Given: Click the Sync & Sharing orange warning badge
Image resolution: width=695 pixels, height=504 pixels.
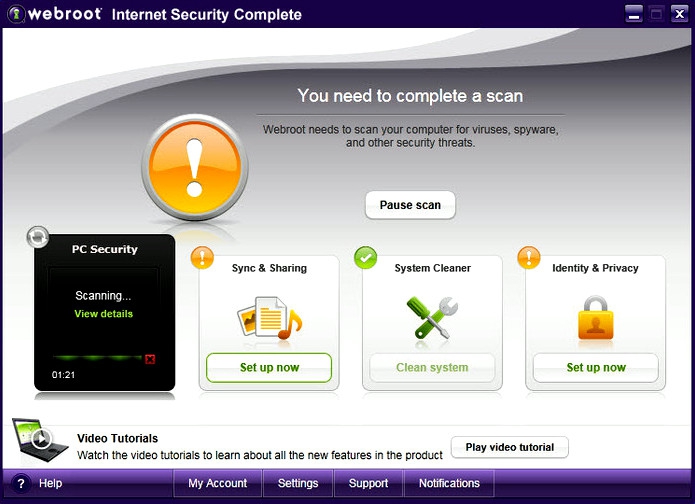Looking at the screenshot, I should click(202, 257).
